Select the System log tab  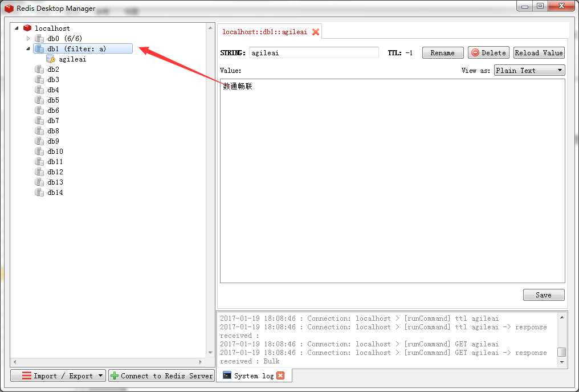254,375
